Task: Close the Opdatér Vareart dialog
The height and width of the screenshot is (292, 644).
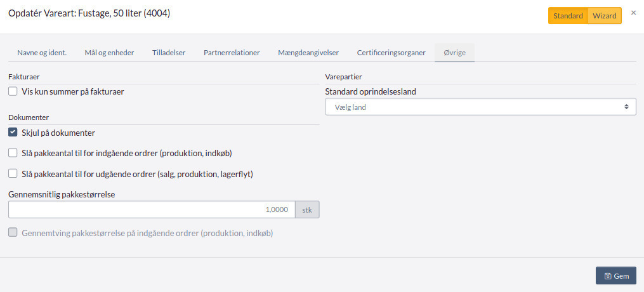Action: click(633, 13)
